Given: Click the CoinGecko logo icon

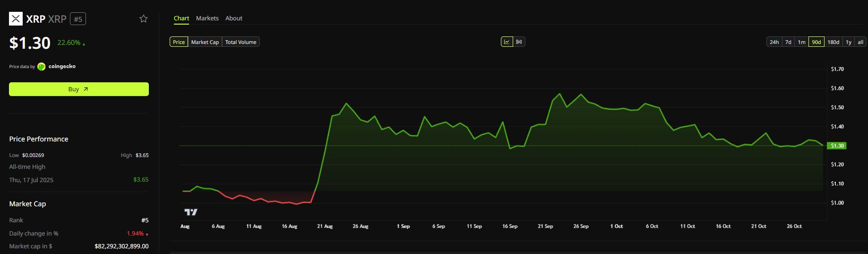Looking at the screenshot, I should click(x=42, y=67).
